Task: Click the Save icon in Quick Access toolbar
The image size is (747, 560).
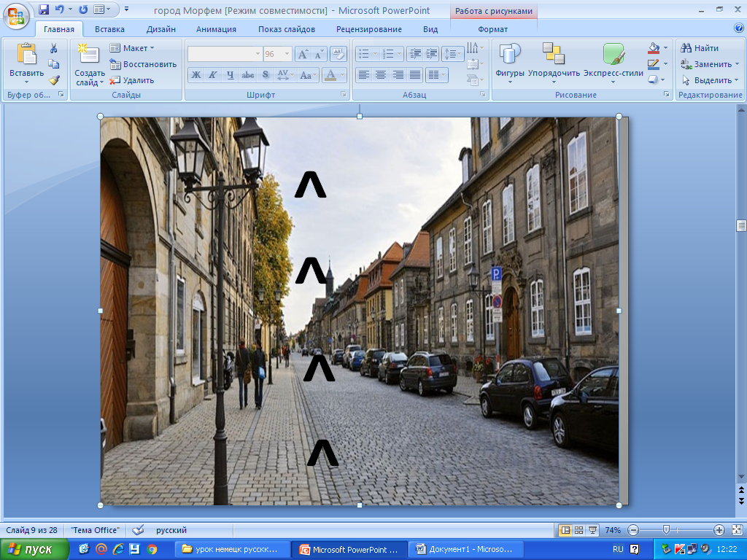Action: coord(44,10)
